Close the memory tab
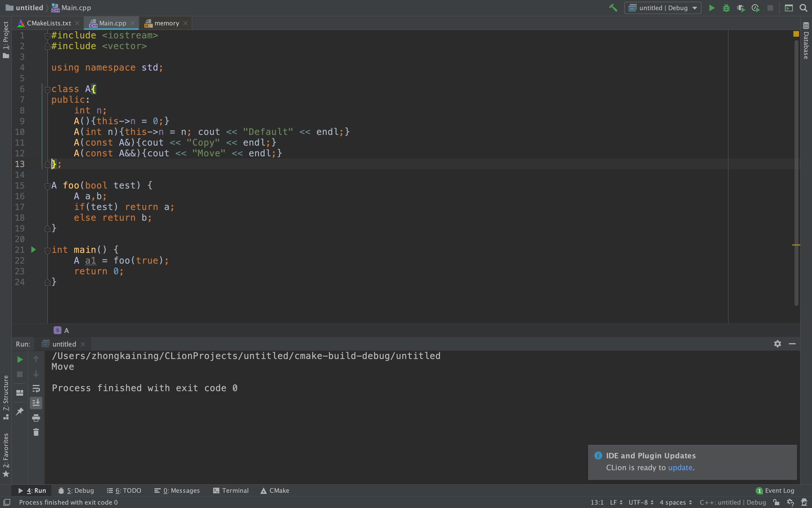The image size is (812, 508). 186,23
